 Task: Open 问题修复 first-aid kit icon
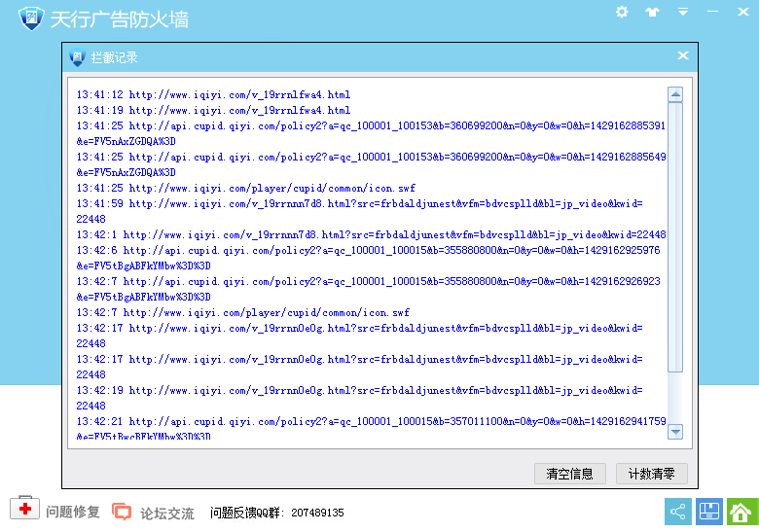(24, 508)
